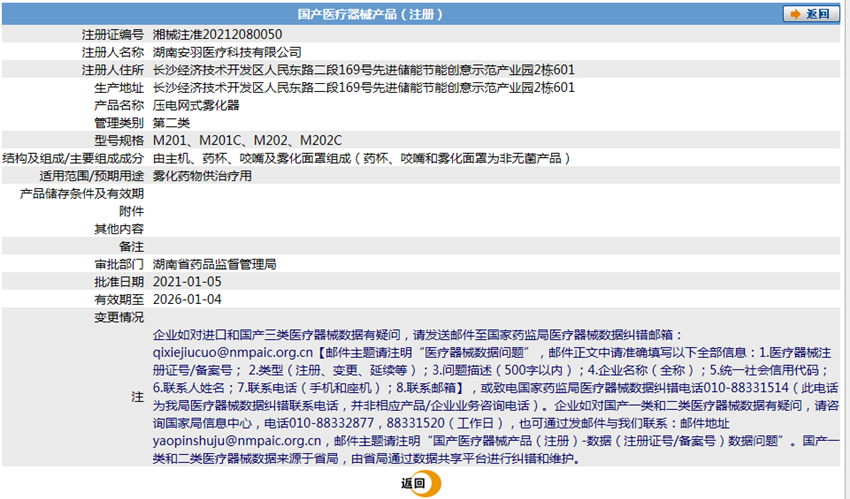
Task: Select approval date 2021-01-05
Action: pos(187,282)
